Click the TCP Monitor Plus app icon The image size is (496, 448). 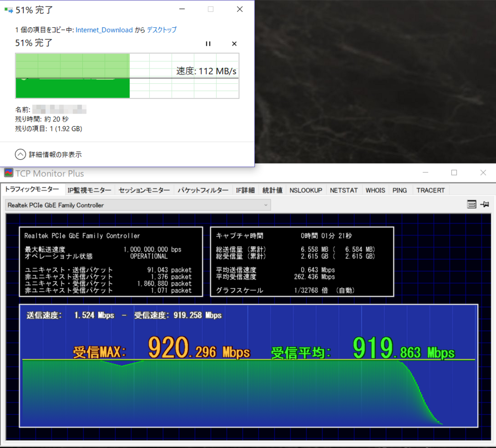[x=8, y=173]
